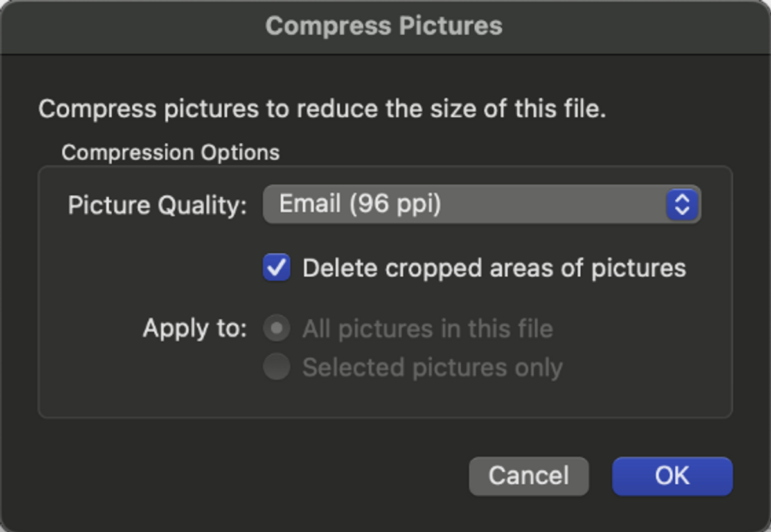Confirm compression with the OK button
Image resolution: width=771 pixels, height=532 pixels.
pyautogui.click(x=672, y=476)
